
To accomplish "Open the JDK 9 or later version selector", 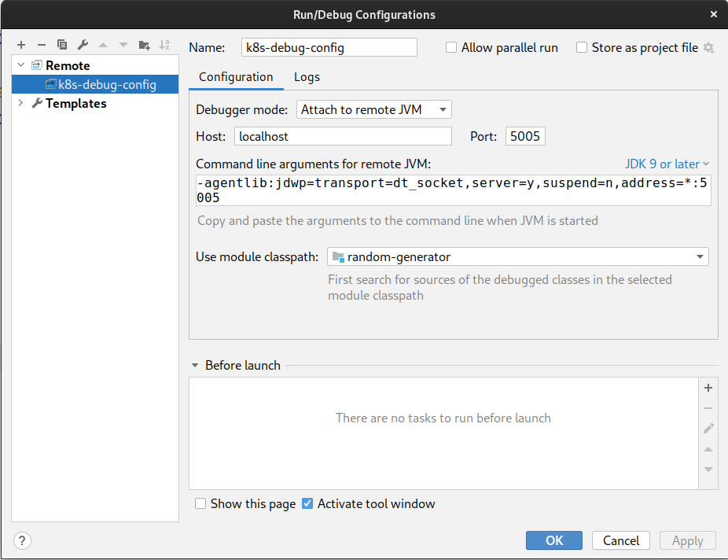I will click(x=667, y=164).
